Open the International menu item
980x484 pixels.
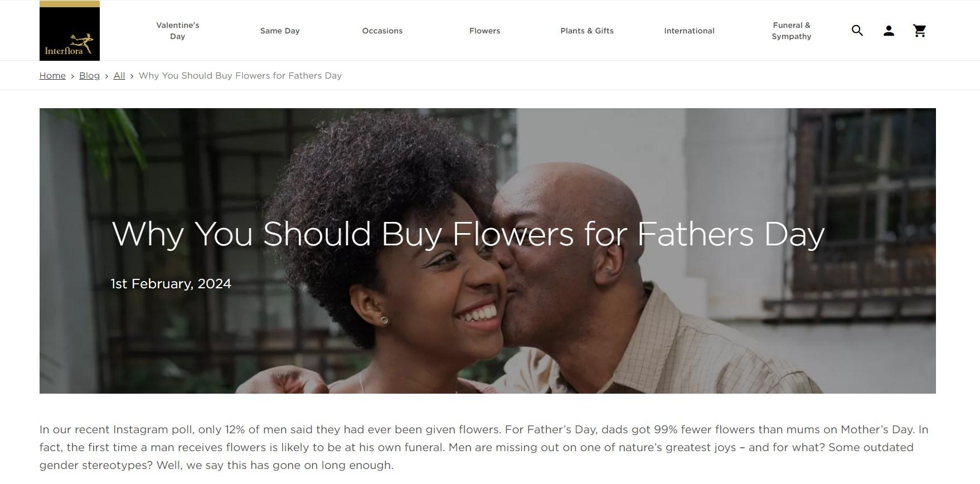(x=690, y=31)
